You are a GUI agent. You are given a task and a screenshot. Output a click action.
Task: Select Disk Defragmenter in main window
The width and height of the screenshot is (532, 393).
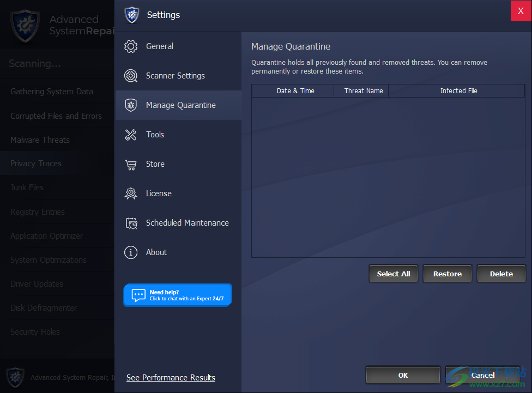pos(57,308)
